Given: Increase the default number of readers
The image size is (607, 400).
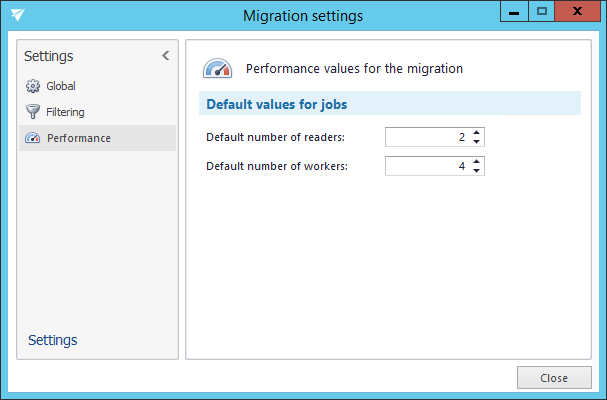Looking at the screenshot, I should click(x=477, y=132).
